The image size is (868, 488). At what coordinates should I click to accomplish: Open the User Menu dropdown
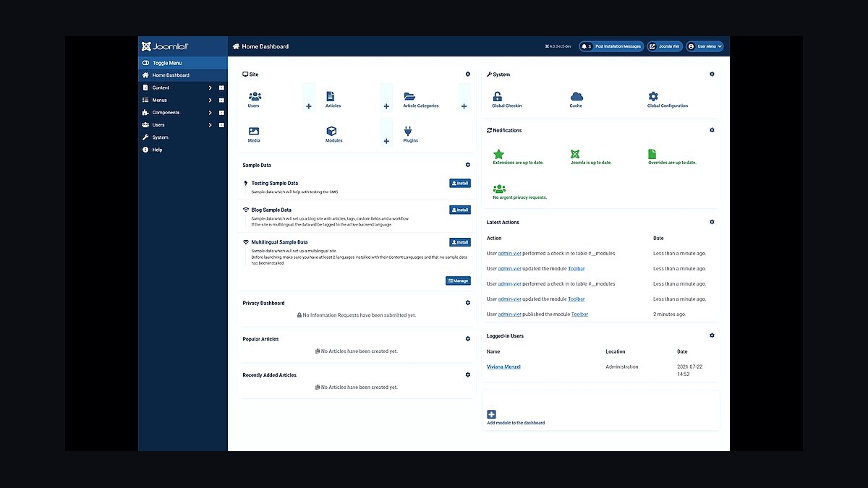(705, 46)
